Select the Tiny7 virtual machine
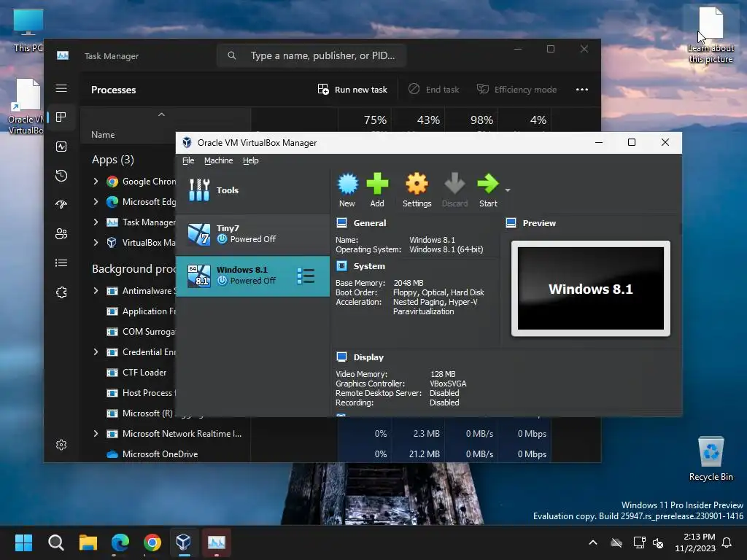747x560 pixels. click(252, 234)
